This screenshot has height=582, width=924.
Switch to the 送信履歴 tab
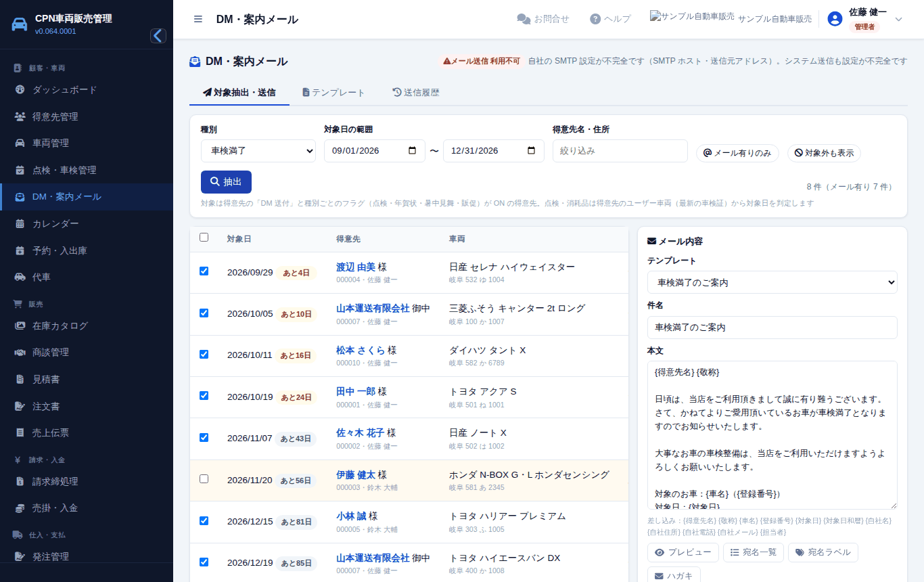[x=416, y=93]
